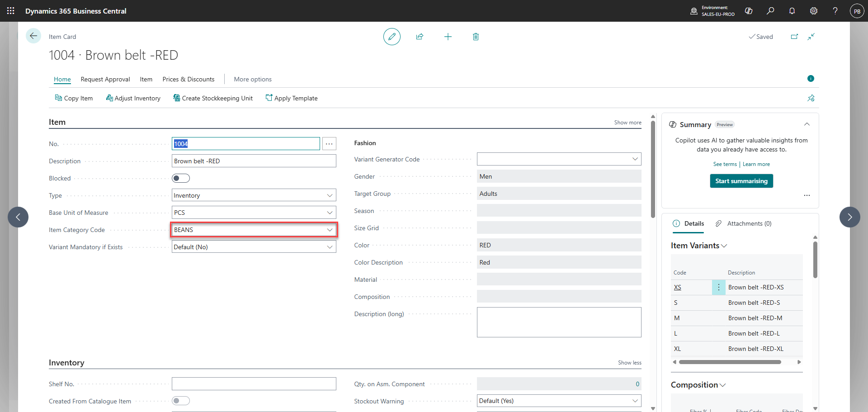The width and height of the screenshot is (868, 412).
Task: Click Show less in Inventory section
Action: (x=630, y=363)
